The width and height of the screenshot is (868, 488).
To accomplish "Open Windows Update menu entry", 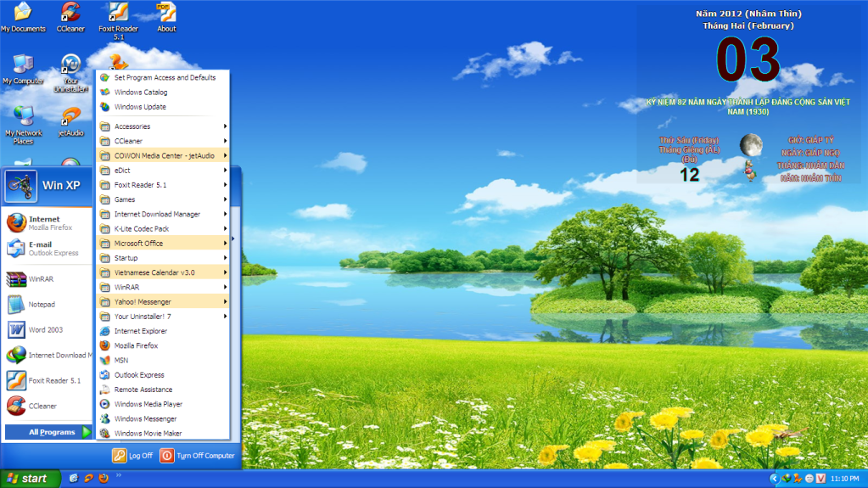I will tap(163, 107).
